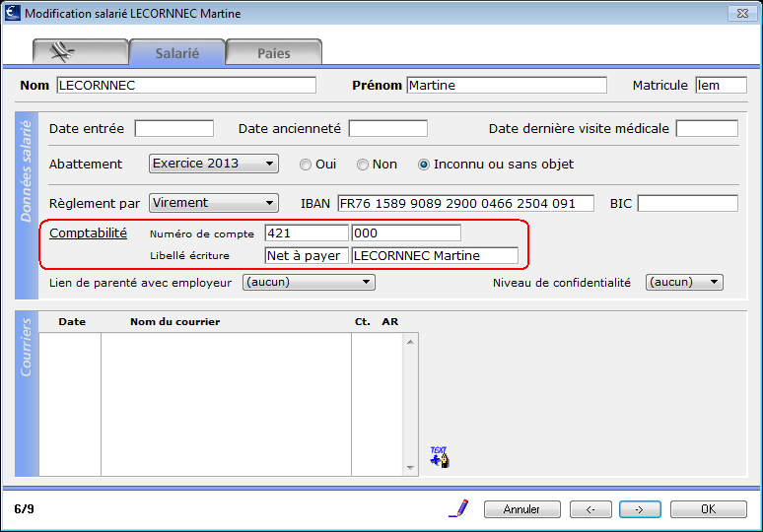Click the IBAN input field
This screenshot has height=532, width=763.
465,203
